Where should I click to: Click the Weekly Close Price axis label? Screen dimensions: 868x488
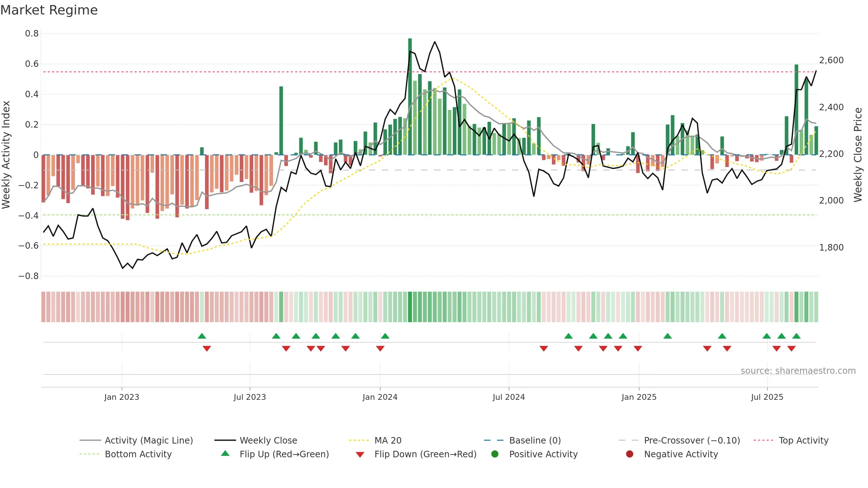(858, 155)
